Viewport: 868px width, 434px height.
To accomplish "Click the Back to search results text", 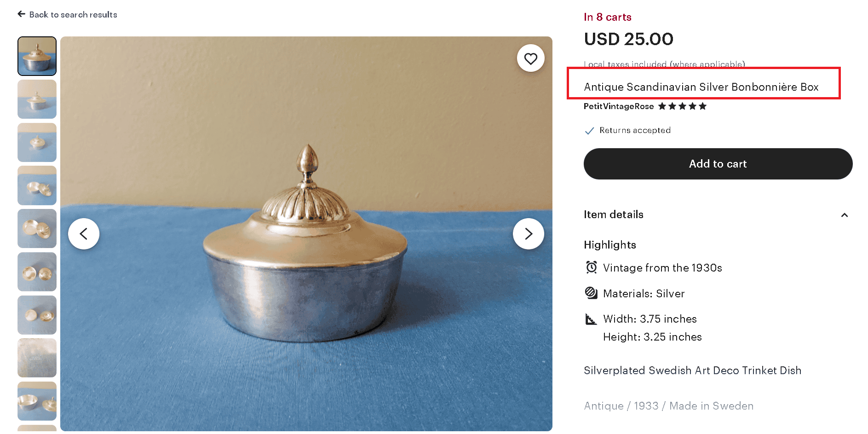I will [73, 15].
